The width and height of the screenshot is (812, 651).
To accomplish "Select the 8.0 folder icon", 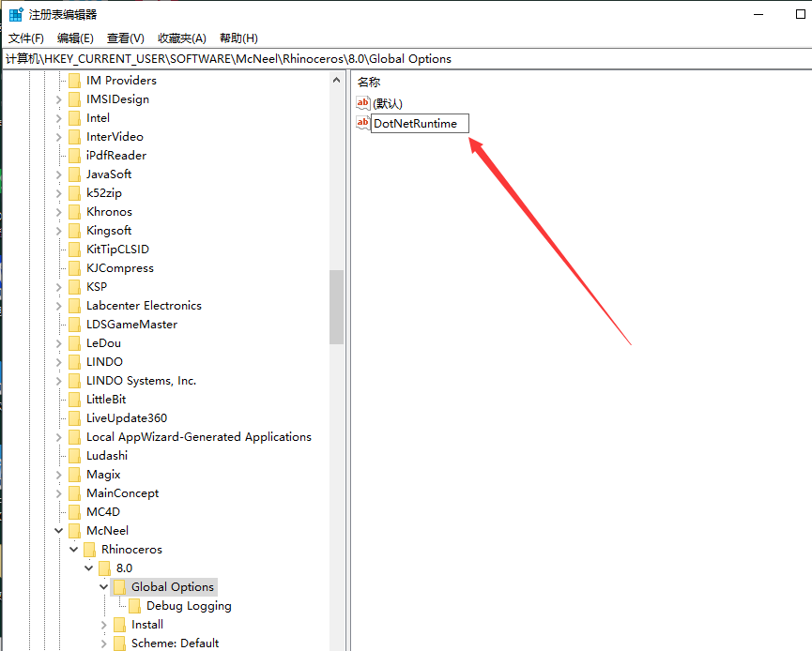I will pos(104,568).
